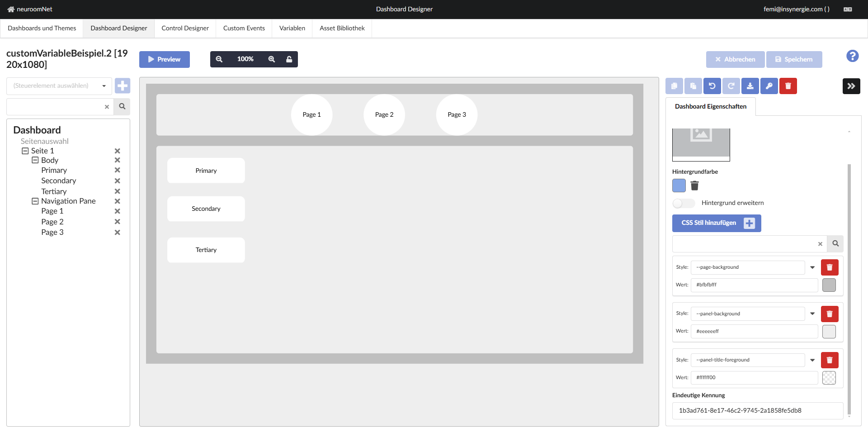
Task: Click the Preview button
Action: (165, 59)
